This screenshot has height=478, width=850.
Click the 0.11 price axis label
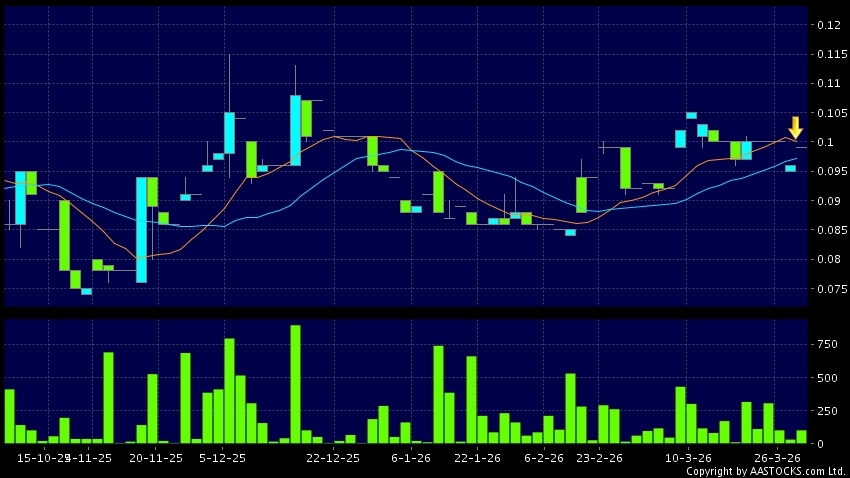pos(828,84)
